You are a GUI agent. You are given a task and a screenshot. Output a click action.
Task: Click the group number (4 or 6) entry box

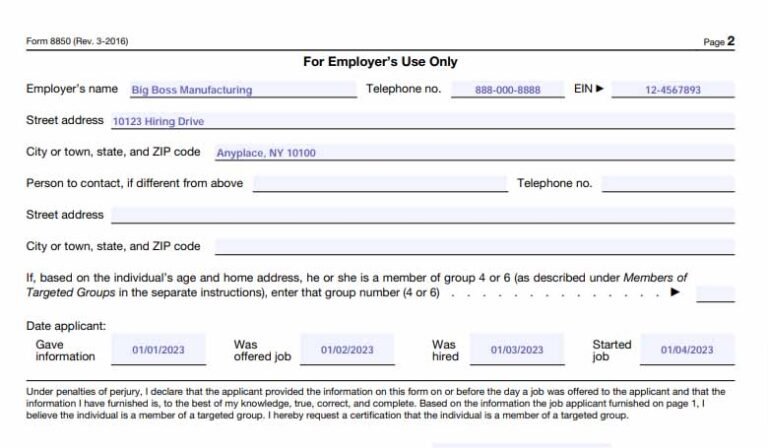click(x=715, y=294)
